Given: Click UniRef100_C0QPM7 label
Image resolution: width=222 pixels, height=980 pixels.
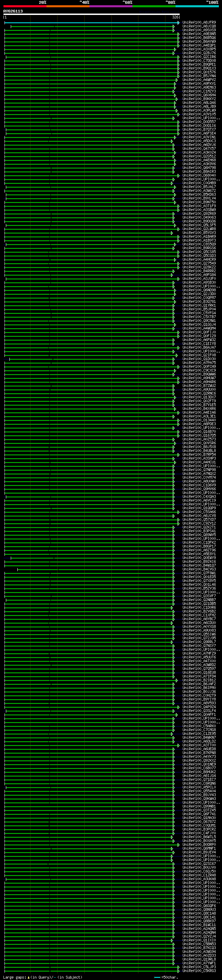Looking at the screenshot, I should click(x=199, y=298).
